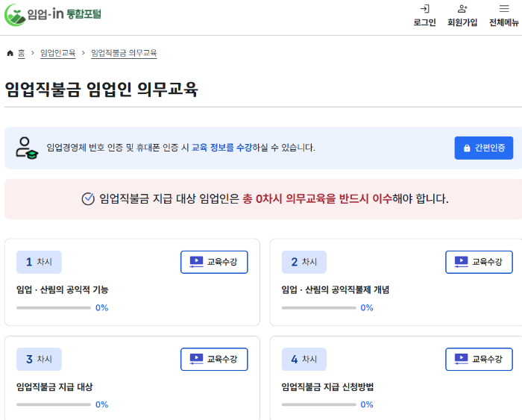Start 교육수강 for 임업직불금 지급 대상
The height and width of the screenshot is (420, 522).
click(x=214, y=360)
